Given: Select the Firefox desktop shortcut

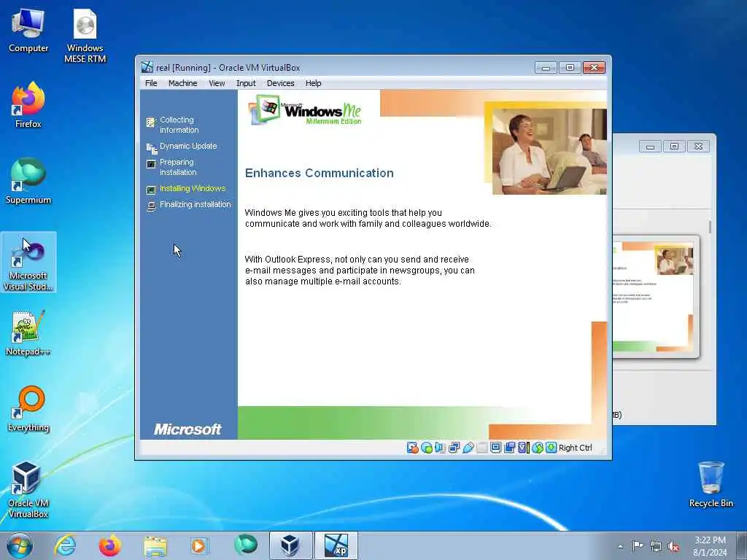Looking at the screenshot, I should pyautogui.click(x=28, y=105).
